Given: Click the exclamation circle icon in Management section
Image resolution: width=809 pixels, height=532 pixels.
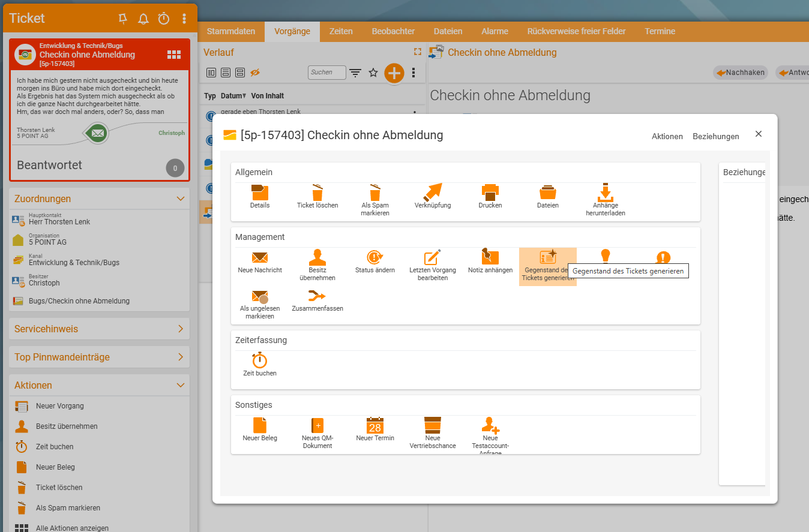Looking at the screenshot, I should pyautogui.click(x=663, y=257).
